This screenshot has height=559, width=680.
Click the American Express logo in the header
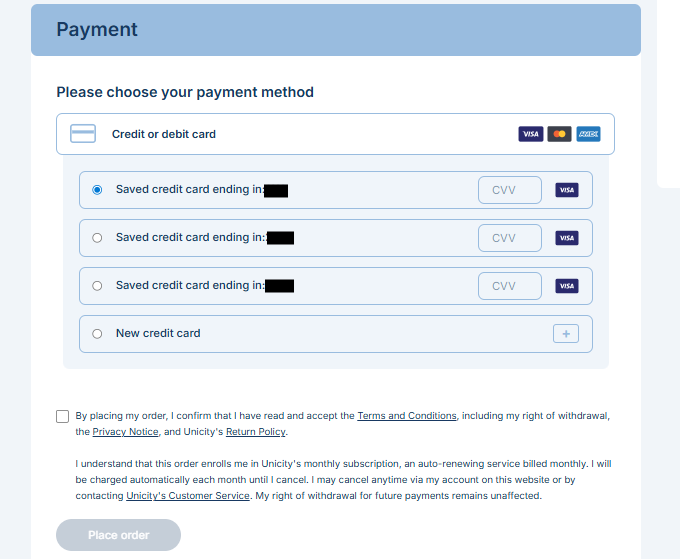tap(588, 134)
